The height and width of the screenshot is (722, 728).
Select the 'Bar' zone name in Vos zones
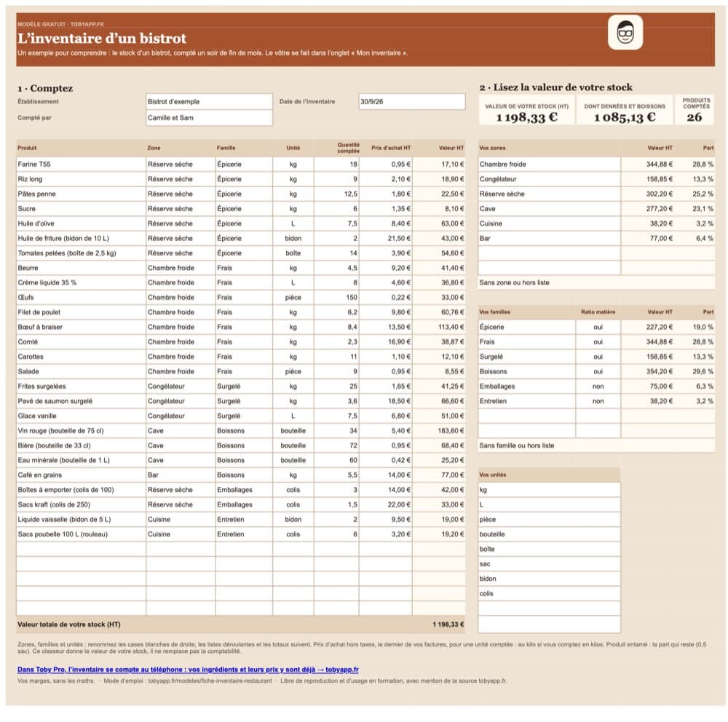pyautogui.click(x=549, y=238)
